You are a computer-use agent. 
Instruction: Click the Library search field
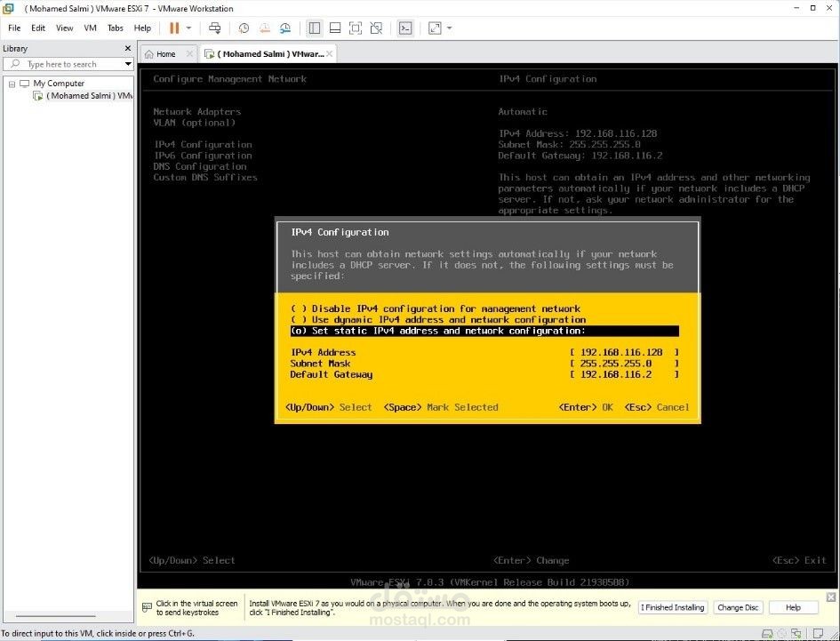pyautogui.click(x=64, y=64)
